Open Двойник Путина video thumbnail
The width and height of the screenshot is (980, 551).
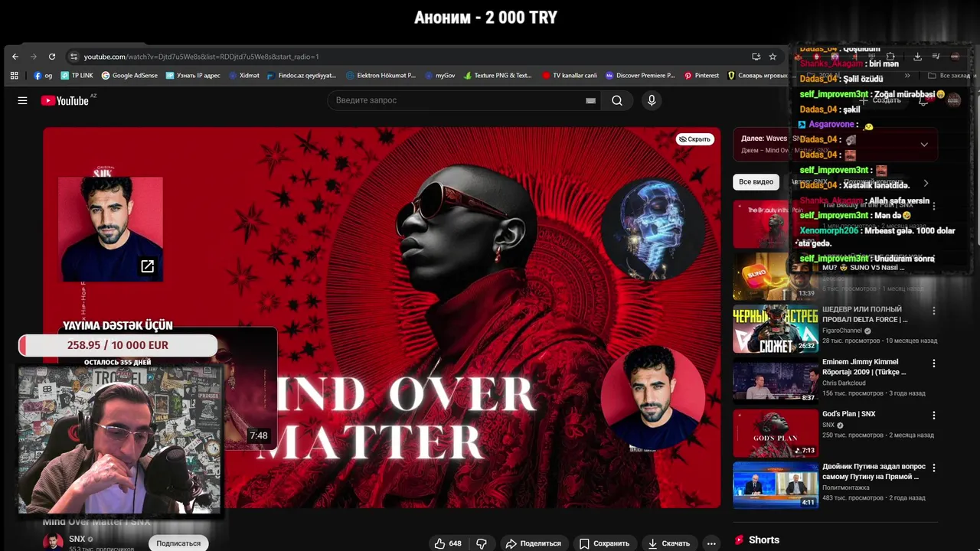[x=776, y=485]
